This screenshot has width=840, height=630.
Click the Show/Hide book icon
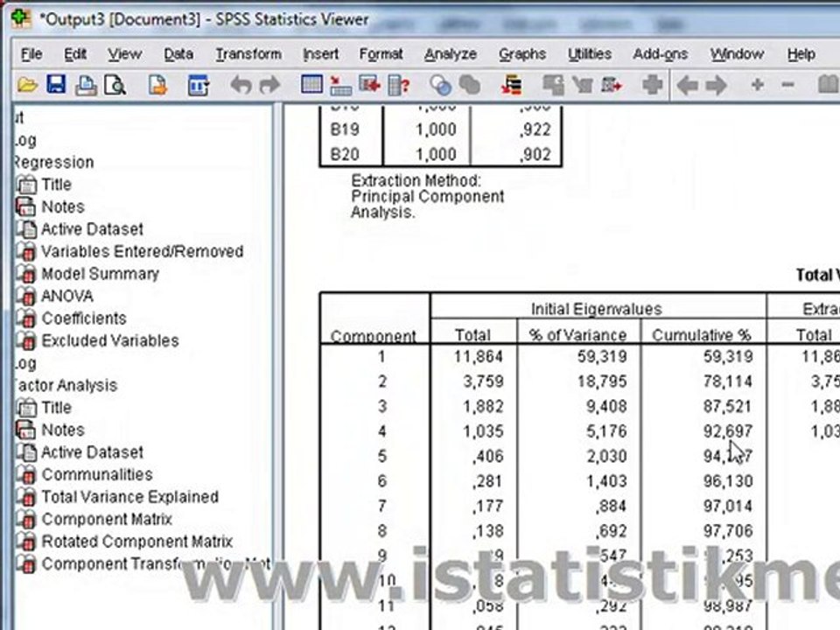coord(829,85)
